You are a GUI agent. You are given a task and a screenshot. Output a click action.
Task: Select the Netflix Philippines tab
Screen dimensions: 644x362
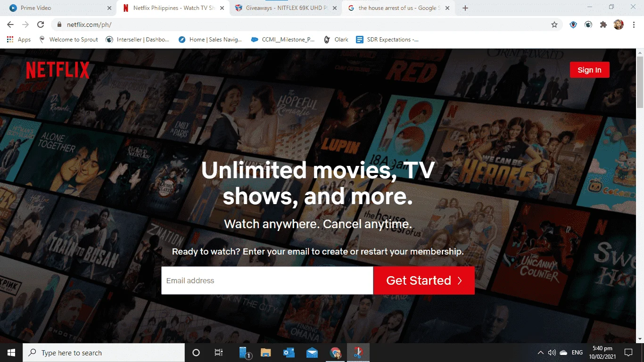click(x=173, y=8)
